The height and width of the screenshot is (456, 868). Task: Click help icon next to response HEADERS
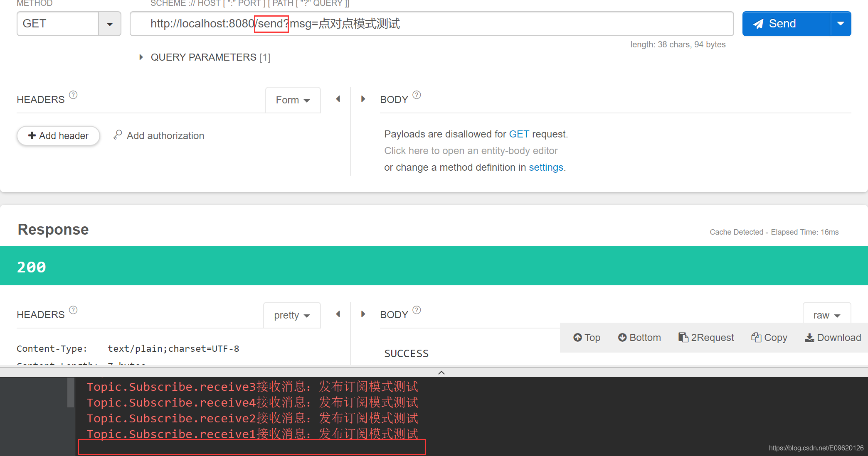point(73,310)
